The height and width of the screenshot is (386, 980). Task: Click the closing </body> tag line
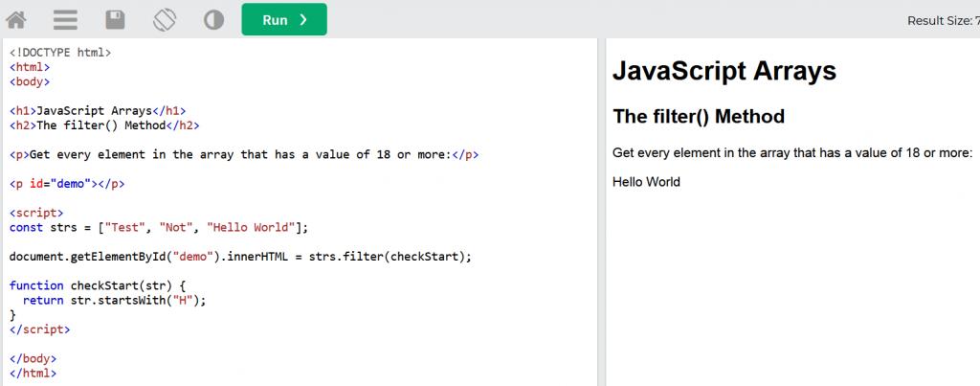(x=33, y=359)
